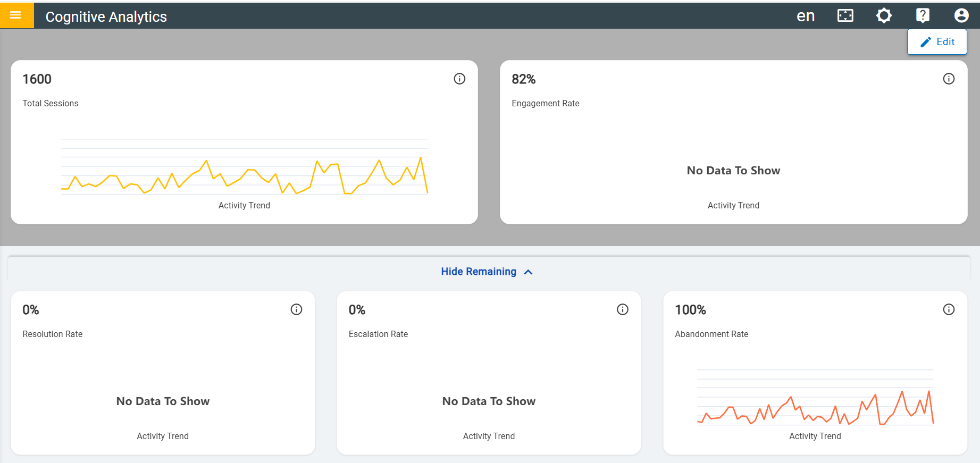Screen dimensions: 980x463
Task: Click the 82% Engagement Rate value
Action: [x=523, y=79]
